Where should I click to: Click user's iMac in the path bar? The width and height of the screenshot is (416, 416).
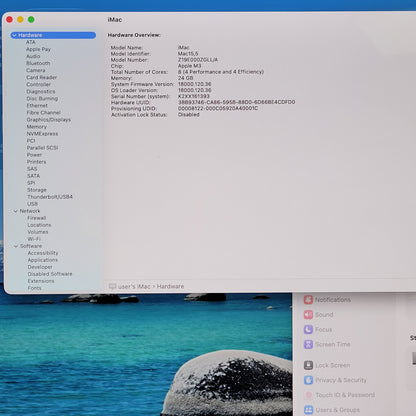(134, 286)
